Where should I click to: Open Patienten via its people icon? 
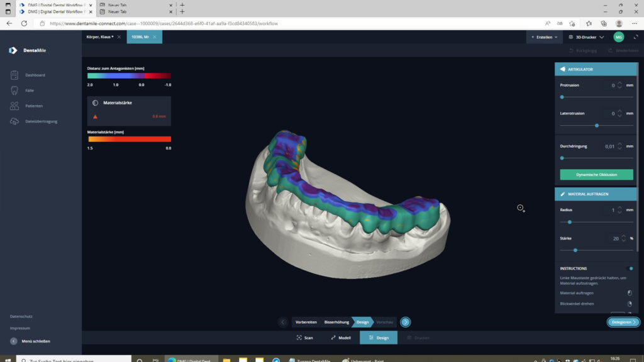tap(14, 106)
